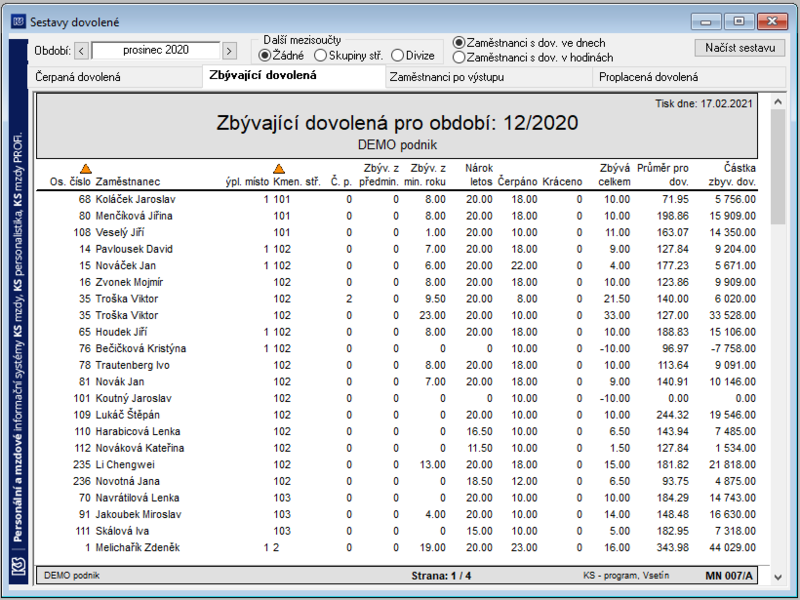Image resolution: width=800 pixels, height=600 pixels.
Task: Click the MN 007/A report code
Action: [729, 576]
